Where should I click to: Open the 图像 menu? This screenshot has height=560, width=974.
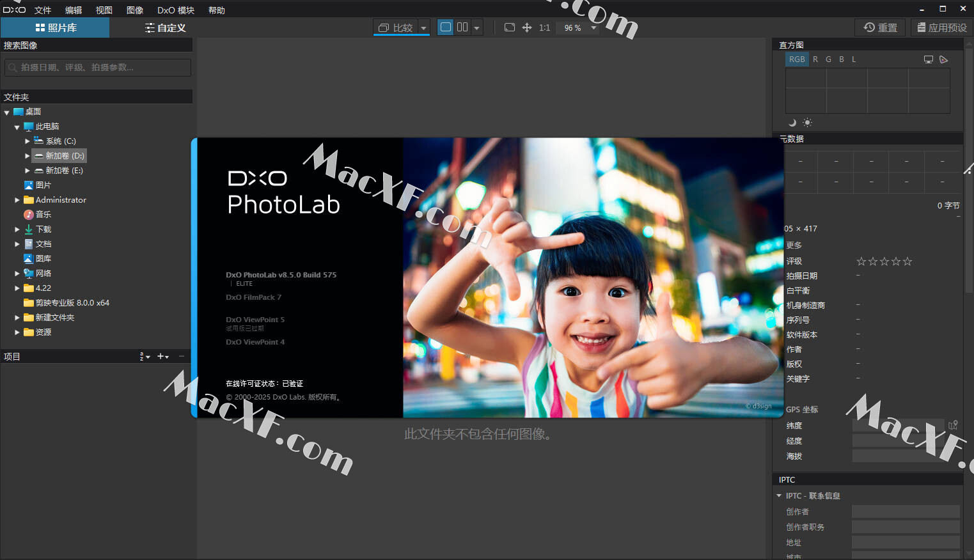(x=135, y=10)
